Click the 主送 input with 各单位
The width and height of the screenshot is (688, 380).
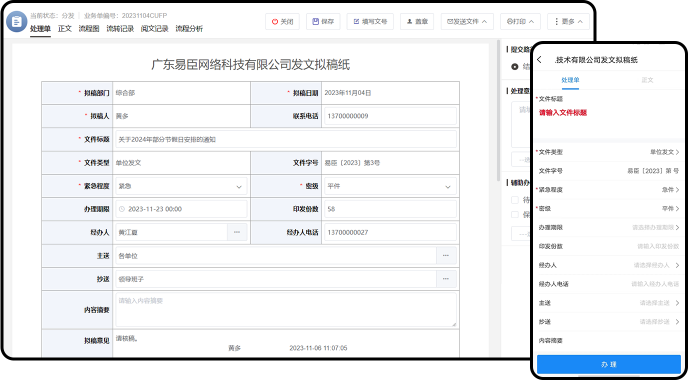tap(276, 255)
